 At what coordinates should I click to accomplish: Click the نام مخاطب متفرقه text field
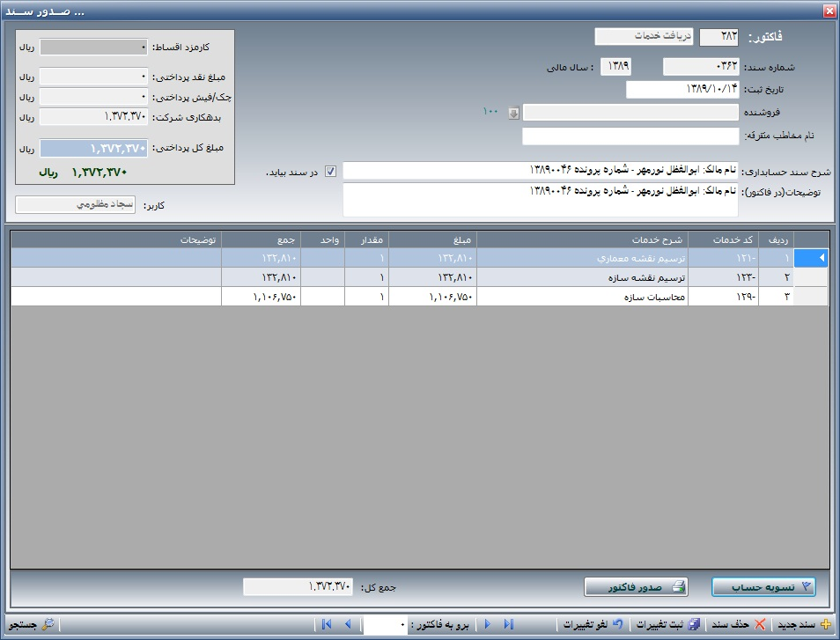tap(630, 136)
